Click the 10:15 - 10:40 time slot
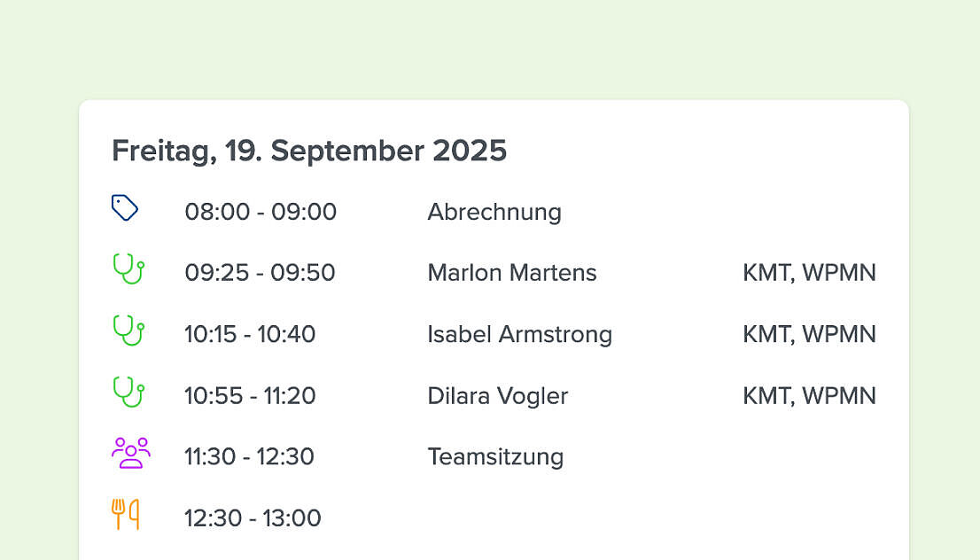The height and width of the screenshot is (560, 980). (250, 334)
